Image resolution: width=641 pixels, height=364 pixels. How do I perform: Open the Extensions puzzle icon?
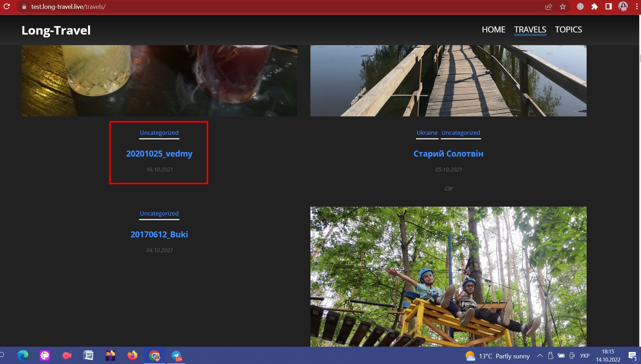pos(594,6)
